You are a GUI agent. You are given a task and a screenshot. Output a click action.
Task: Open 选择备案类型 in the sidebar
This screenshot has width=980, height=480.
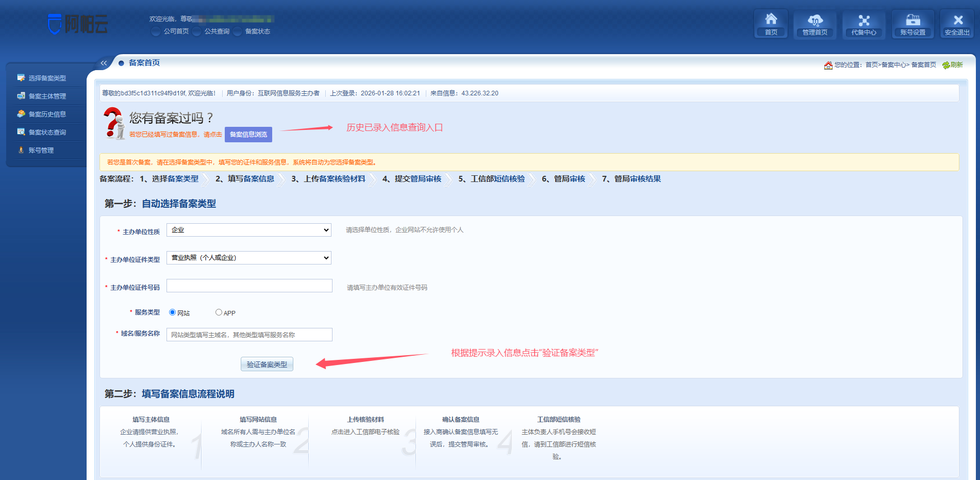(x=47, y=78)
